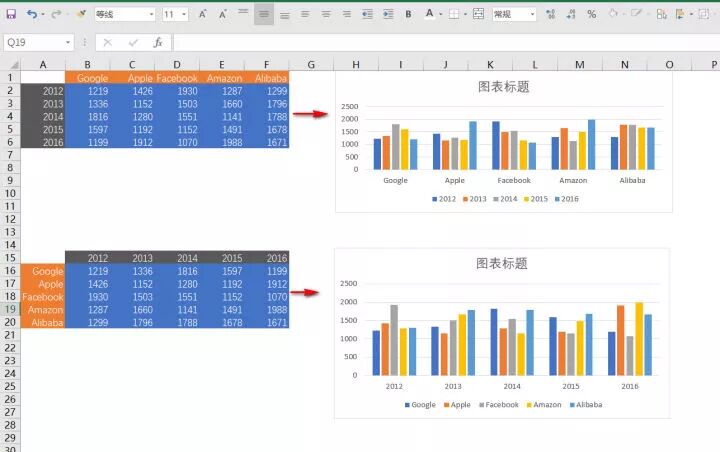
Task: Click the Align Objects icon
Action: [680, 14]
